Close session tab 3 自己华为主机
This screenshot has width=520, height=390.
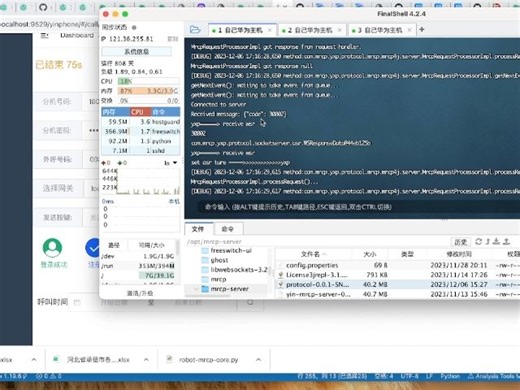410,30
